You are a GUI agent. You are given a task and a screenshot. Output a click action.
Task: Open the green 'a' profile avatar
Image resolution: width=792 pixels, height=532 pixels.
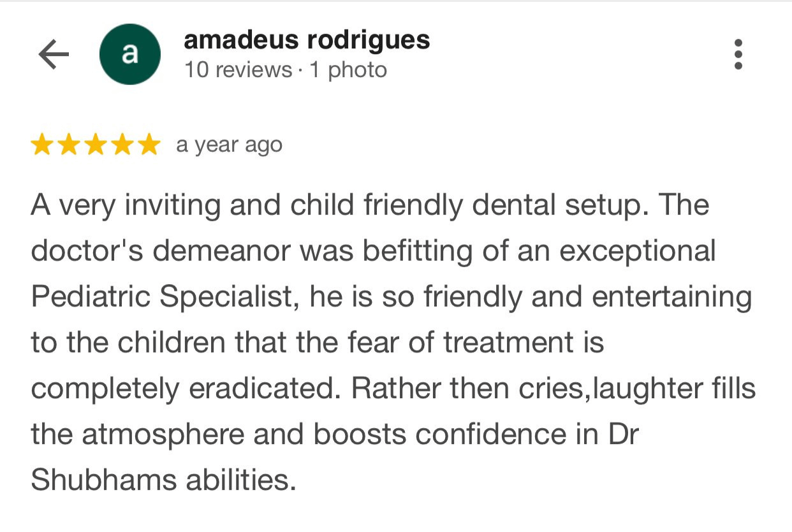click(x=129, y=54)
